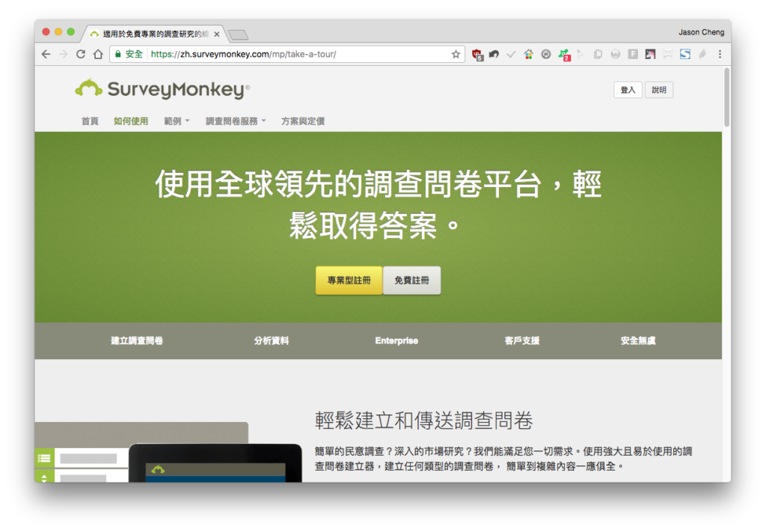Switch to the 客戶支援 tab
The width and height of the screenshot is (766, 532).
[522, 340]
